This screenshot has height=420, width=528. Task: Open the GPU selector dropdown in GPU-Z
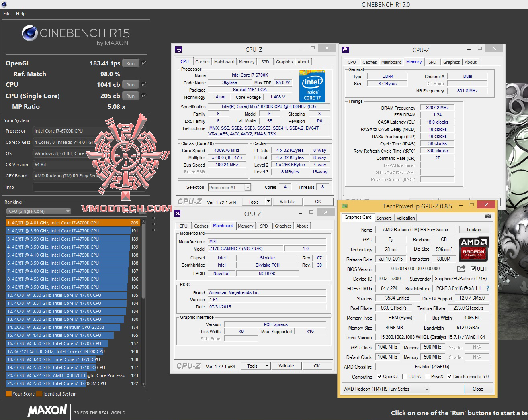click(x=387, y=389)
